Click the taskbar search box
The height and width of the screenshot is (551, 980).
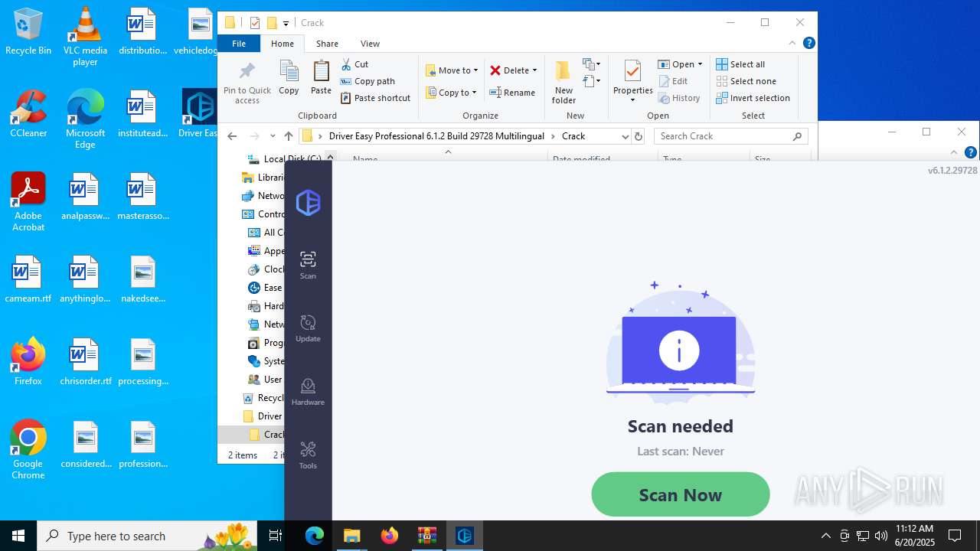[x=148, y=536]
